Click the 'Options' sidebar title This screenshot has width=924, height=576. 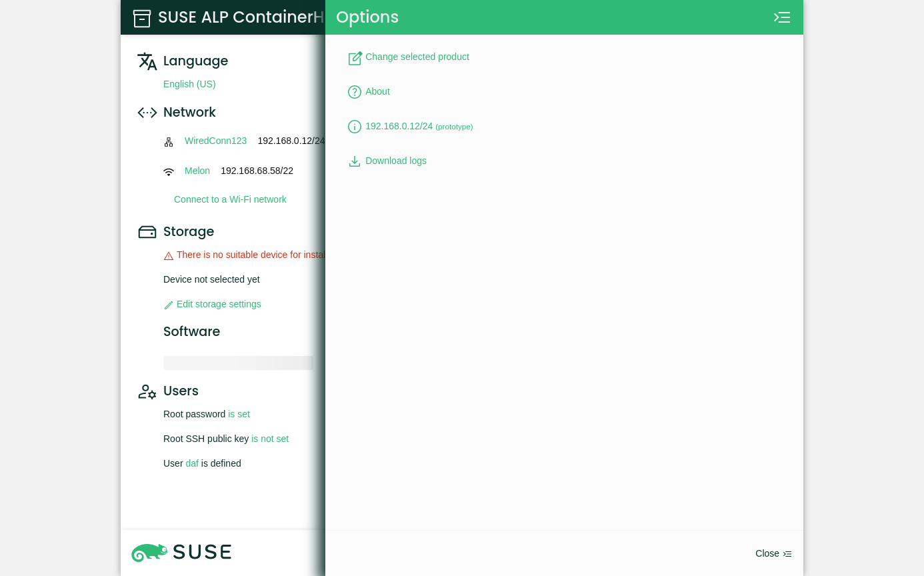coord(367,17)
